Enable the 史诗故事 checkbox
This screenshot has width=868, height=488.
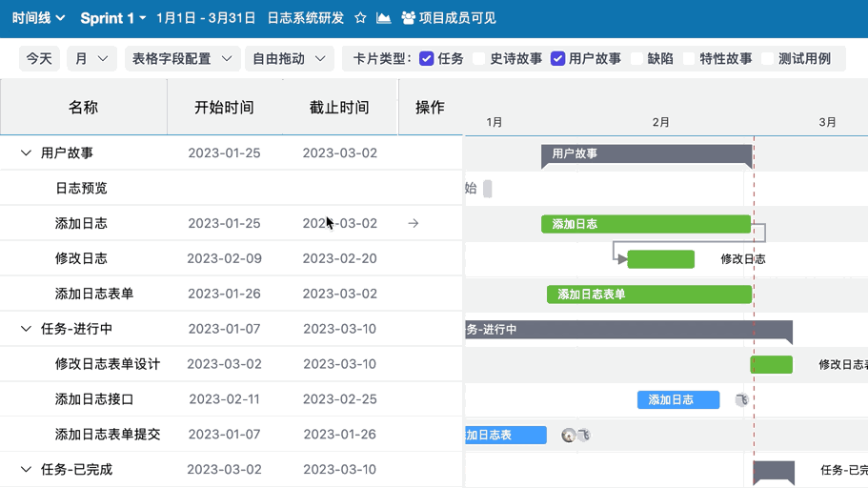point(479,59)
